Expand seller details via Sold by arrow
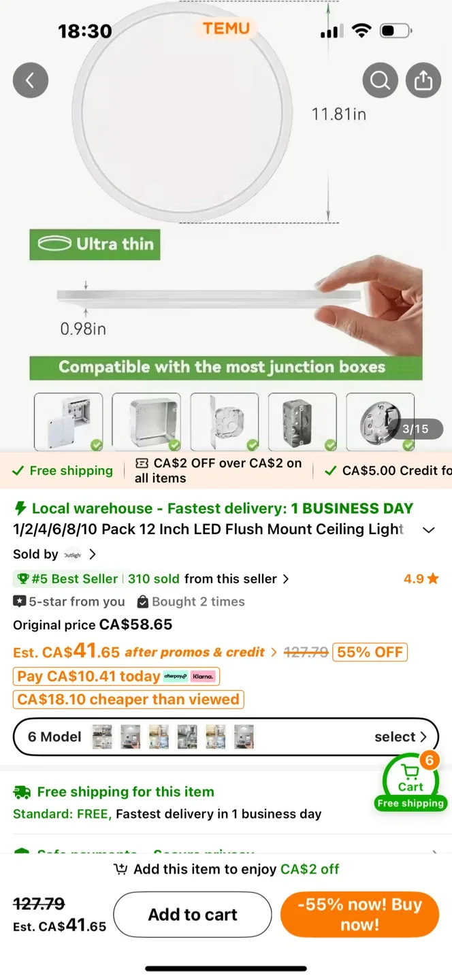The width and height of the screenshot is (452, 980). [x=93, y=554]
